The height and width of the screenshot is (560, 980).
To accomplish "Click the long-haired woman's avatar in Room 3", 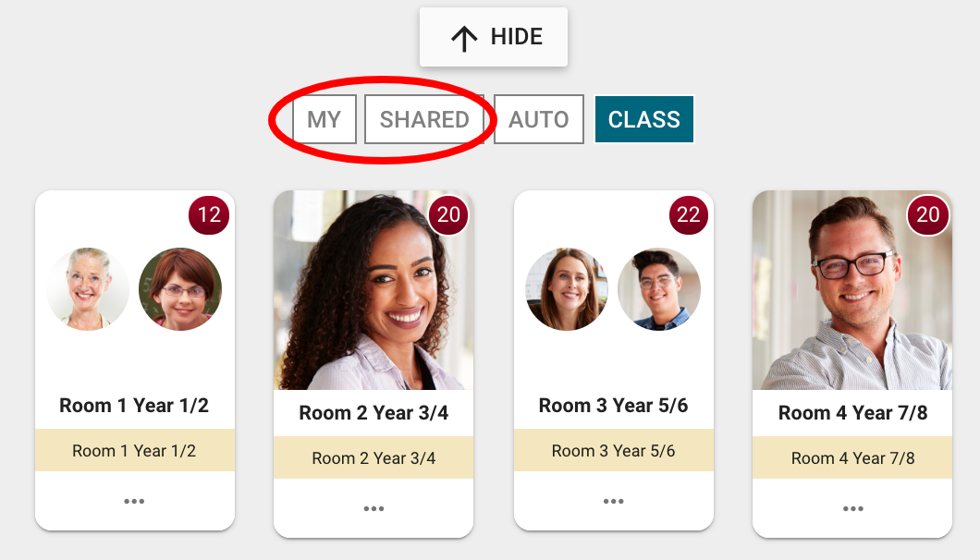I will [x=567, y=288].
